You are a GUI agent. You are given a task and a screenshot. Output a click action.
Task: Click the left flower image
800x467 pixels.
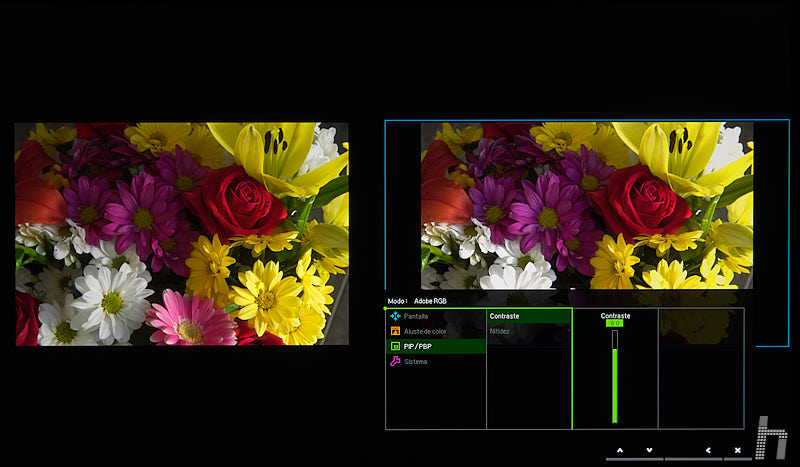[182, 234]
